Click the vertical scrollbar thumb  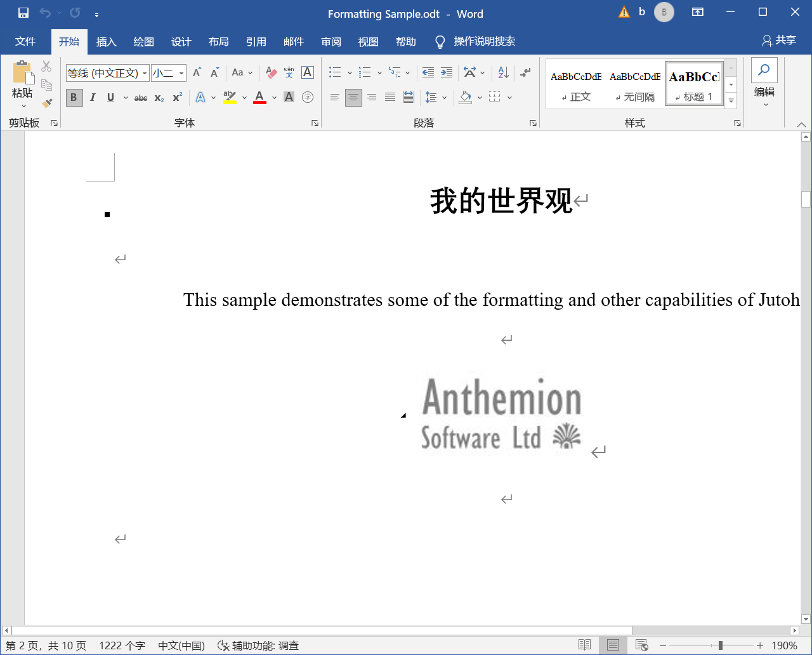(806, 199)
